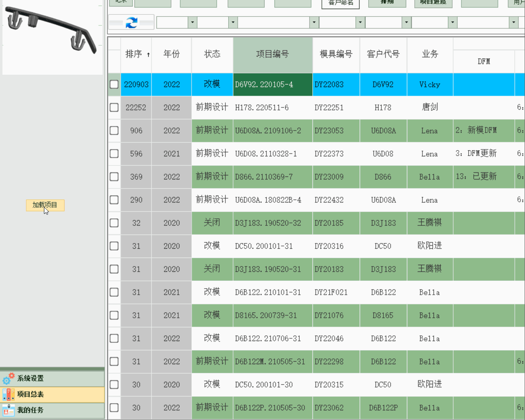Check the box for project H178.220511-6
This screenshot has width=525, height=420.
pyautogui.click(x=114, y=108)
